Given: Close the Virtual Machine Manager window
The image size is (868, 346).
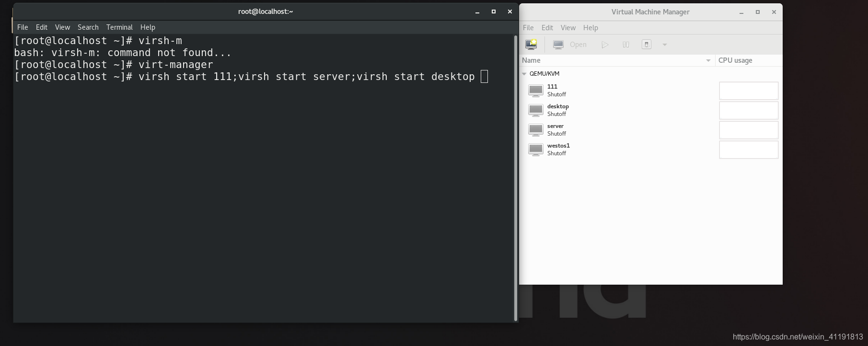Looking at the screenshot, I should pos(774,12).
